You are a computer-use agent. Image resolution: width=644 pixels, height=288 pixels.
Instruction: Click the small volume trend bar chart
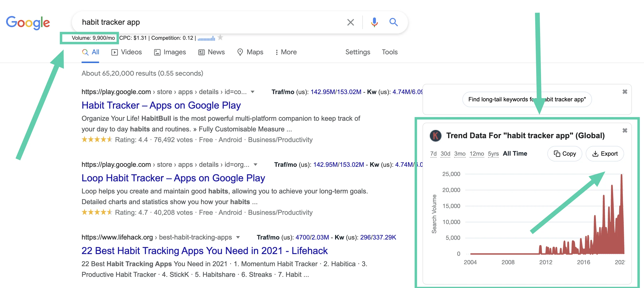point(206,38)
